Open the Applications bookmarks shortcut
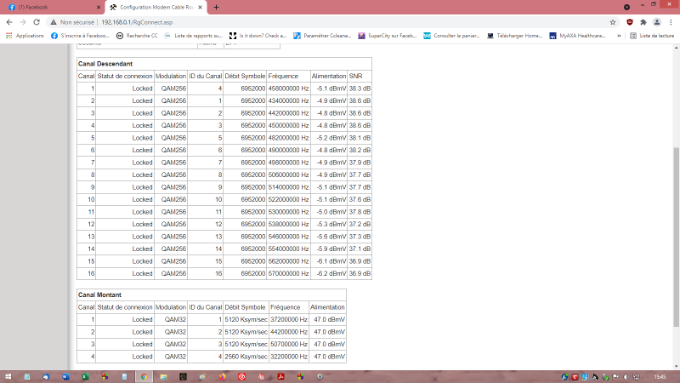Viewport: 680px width, 383px height. click(25, 36)
